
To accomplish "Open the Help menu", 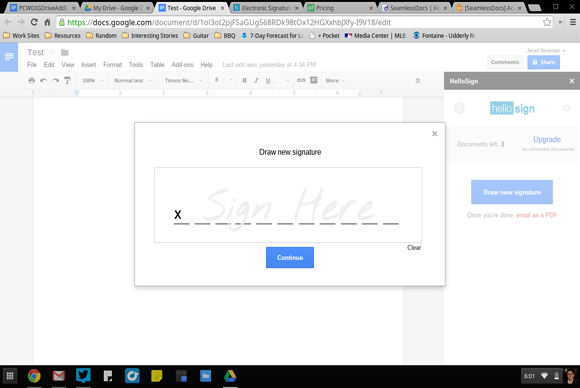I will [206, 65].
